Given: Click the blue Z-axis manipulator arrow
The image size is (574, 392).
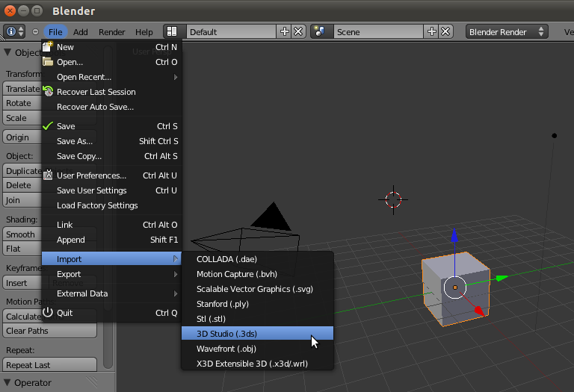Looking at the screenshot, I should (x=454, y=235).
